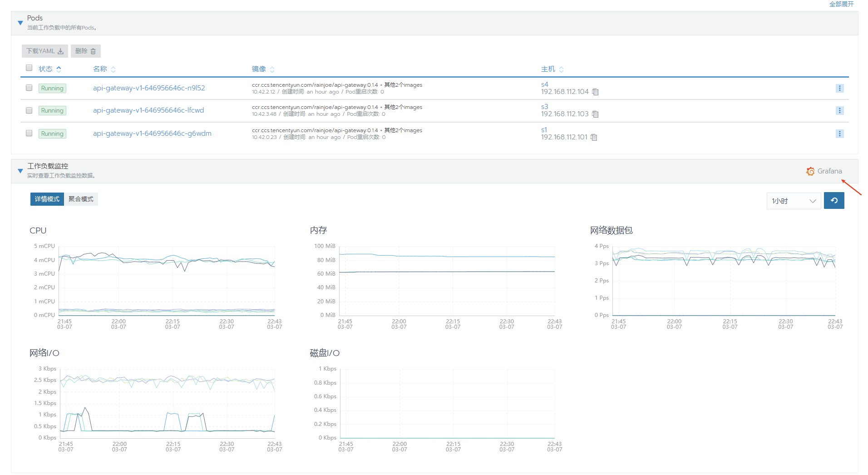The image size is (868, 475).
Task: Copy the 192.168.112.104 host IP
Action: [595, 92]
